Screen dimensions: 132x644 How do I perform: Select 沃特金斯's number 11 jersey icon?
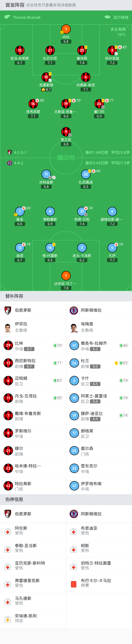pos(46,174)
